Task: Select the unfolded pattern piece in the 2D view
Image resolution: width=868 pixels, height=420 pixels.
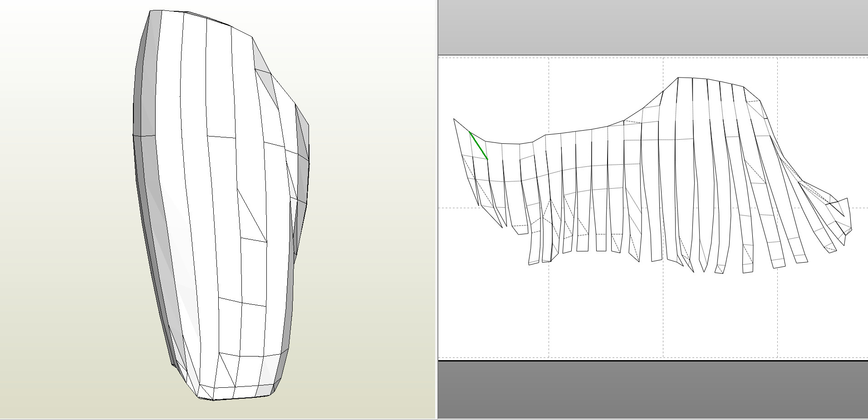Action: click(x=653, y=176)
